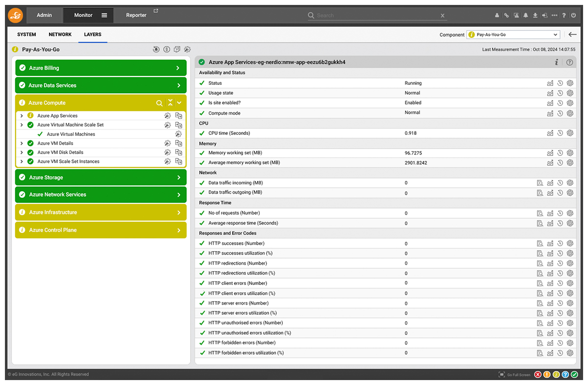This screenshot has width=588, height=385.
Task: Toggle the blue unknown state filter
Action: pyautogui.click(x=565, y=375)
